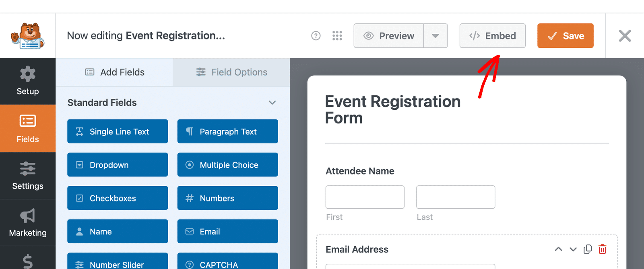Click the Embed button
Image resolution: width=644 pixels, height=269 pixels.
pos(493,36)
